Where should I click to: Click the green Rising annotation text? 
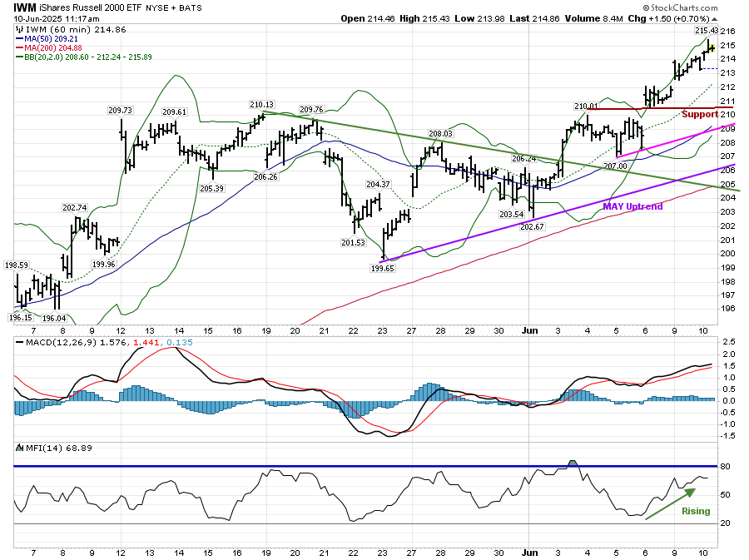coord(696,511)
